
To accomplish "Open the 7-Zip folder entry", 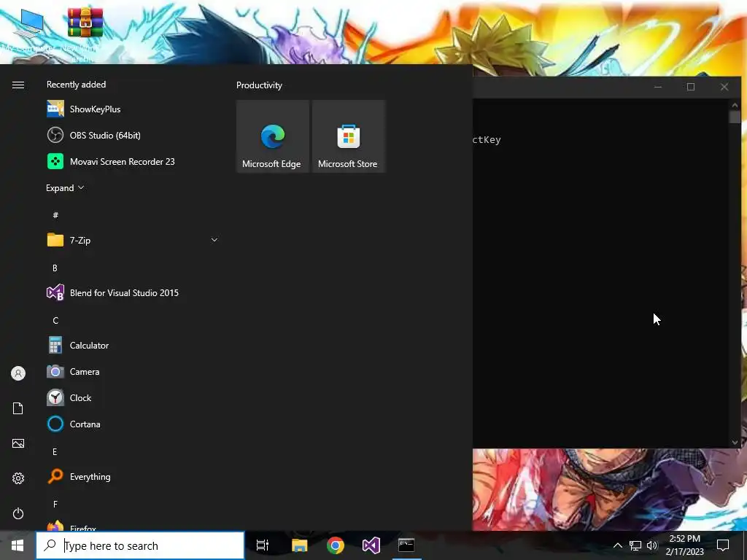I will tap(133, 240).
